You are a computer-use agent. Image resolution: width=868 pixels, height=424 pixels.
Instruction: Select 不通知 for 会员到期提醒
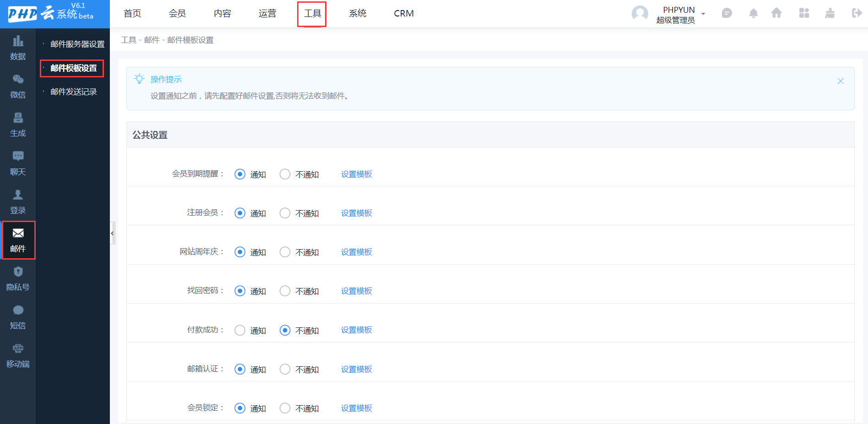(x=285, y=174)
